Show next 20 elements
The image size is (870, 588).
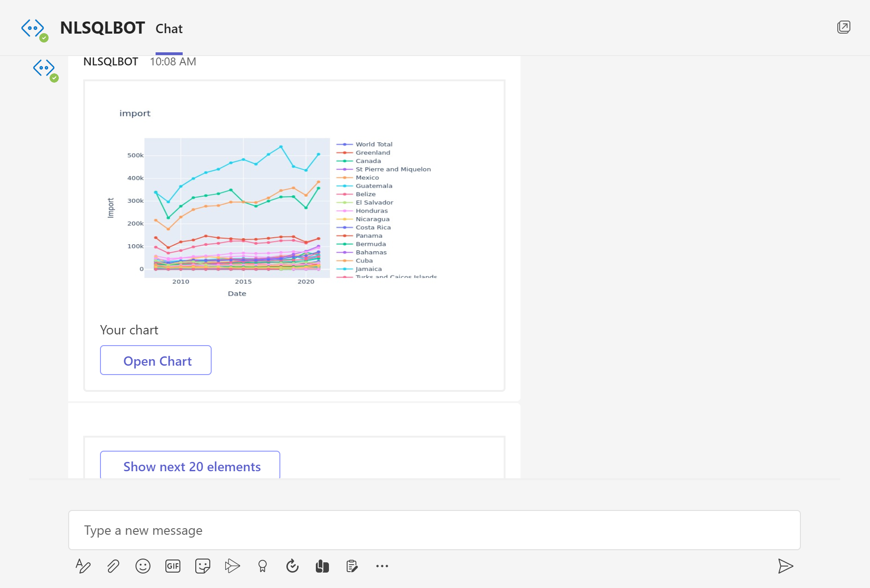coord(192,467)
